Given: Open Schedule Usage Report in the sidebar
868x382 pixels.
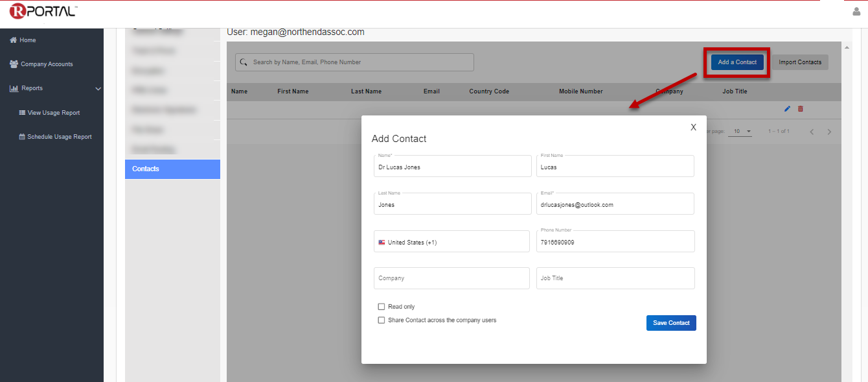Looking at the screenshot, I should pyautogui.click(x=60, y=137).
